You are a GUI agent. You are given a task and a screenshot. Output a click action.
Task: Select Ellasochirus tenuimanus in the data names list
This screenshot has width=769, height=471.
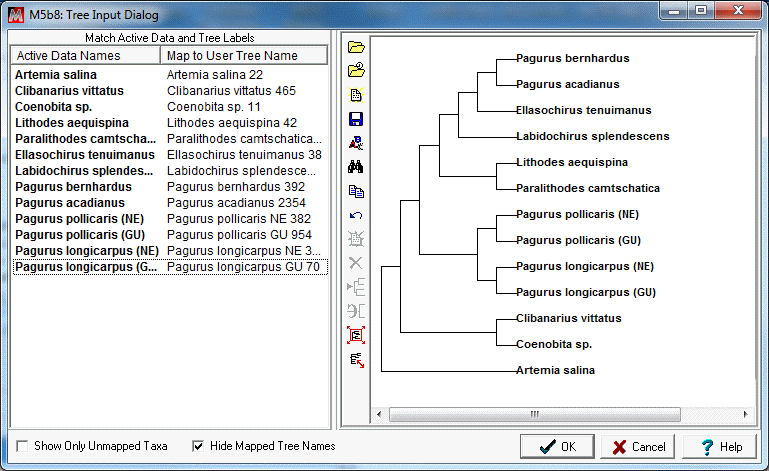point(85,155)
